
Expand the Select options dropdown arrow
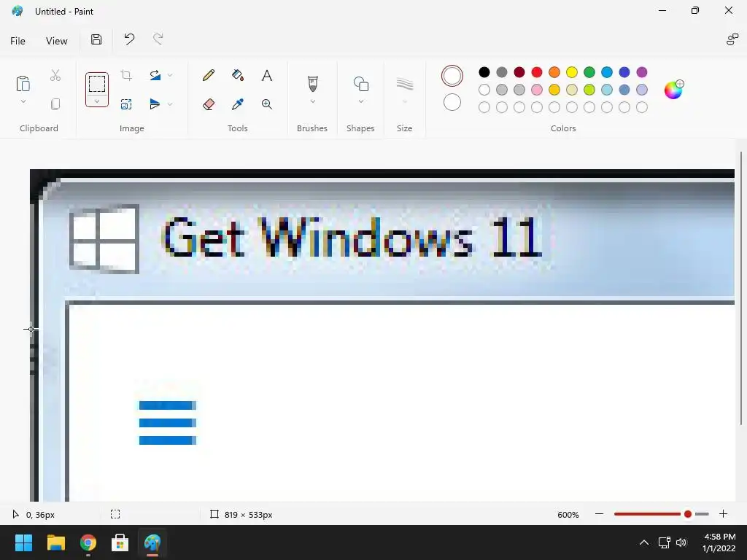click(97, 101)
